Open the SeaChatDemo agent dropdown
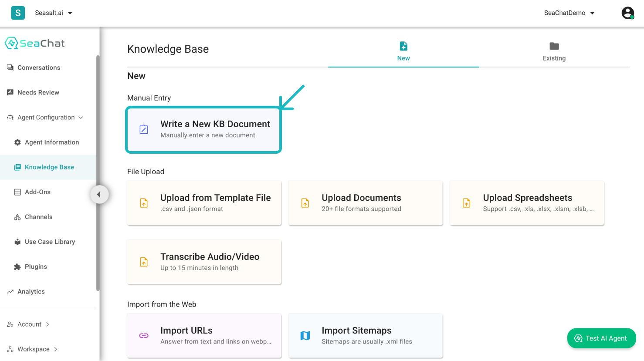644x361 pixels. pyautogui.click(x=569, y=13)
